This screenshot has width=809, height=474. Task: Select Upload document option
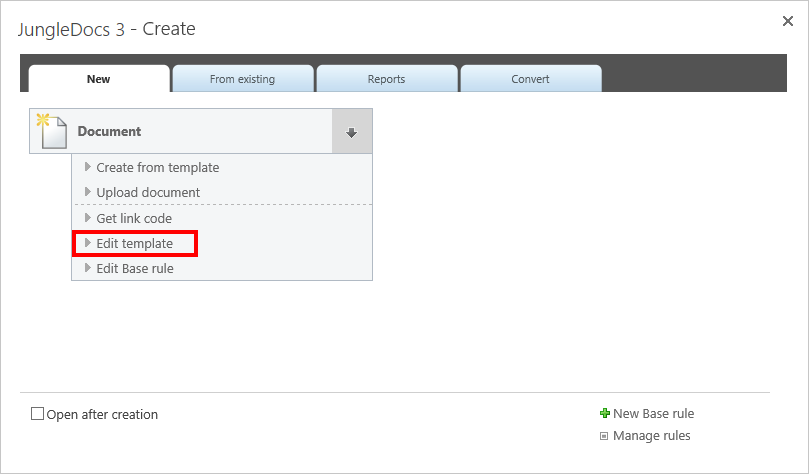[x=148, y=192]
